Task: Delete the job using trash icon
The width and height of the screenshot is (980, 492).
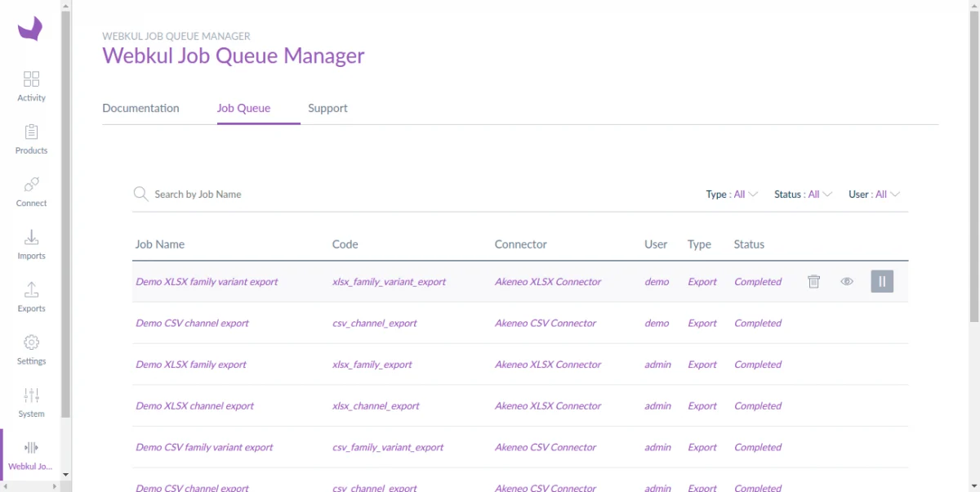Action: click(x=813, y=282)
